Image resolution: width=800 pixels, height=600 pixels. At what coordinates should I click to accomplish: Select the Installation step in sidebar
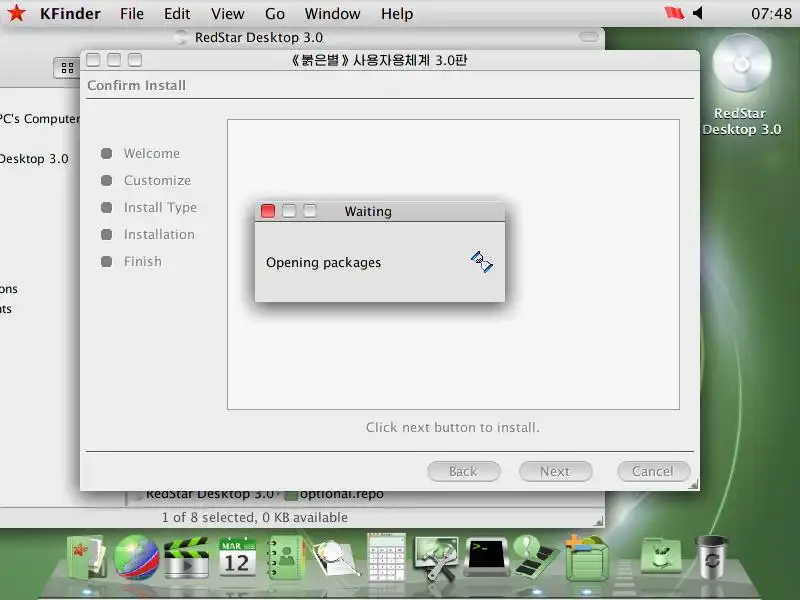[x=159, y=235]
